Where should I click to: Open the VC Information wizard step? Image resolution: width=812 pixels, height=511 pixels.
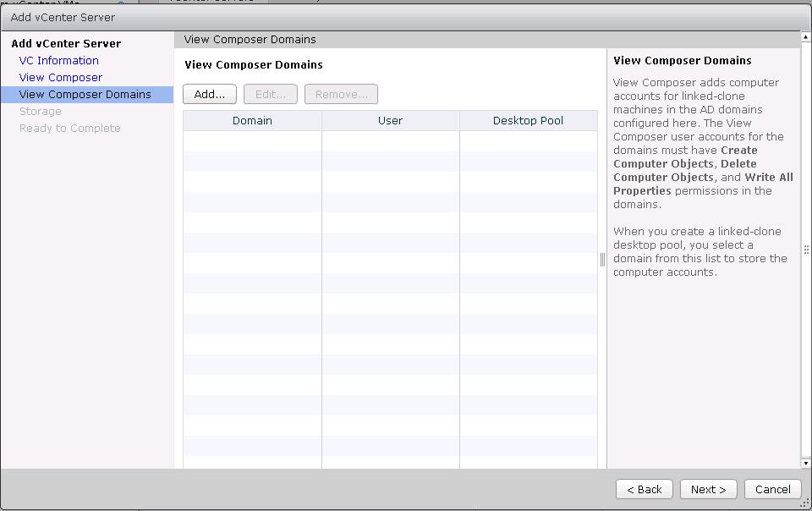(59, 61)
